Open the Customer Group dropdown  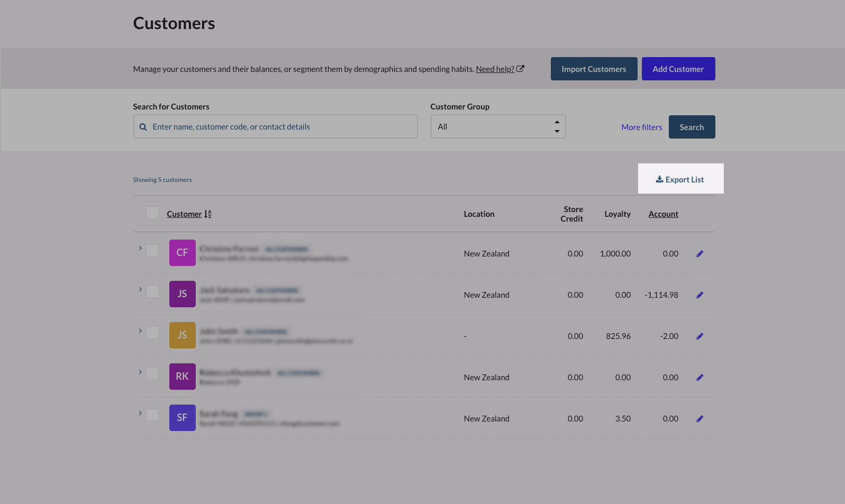click(x=498, y=127)
